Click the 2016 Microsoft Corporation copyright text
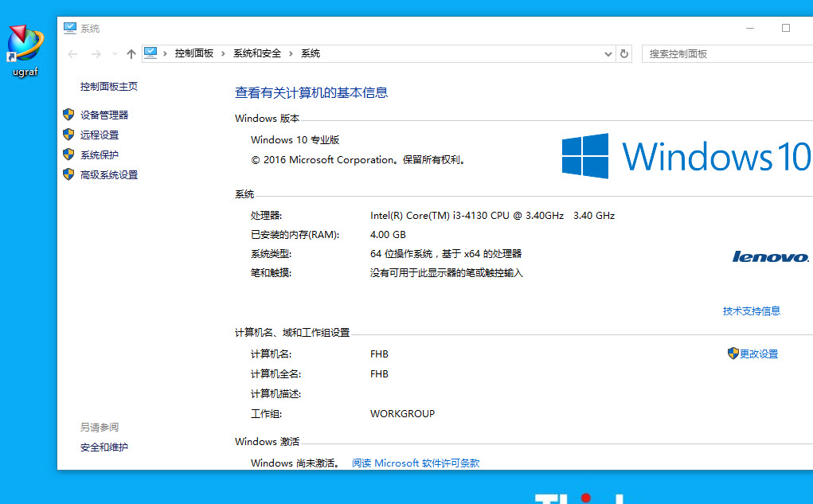The image size is (813, 504). click(360, 160)
